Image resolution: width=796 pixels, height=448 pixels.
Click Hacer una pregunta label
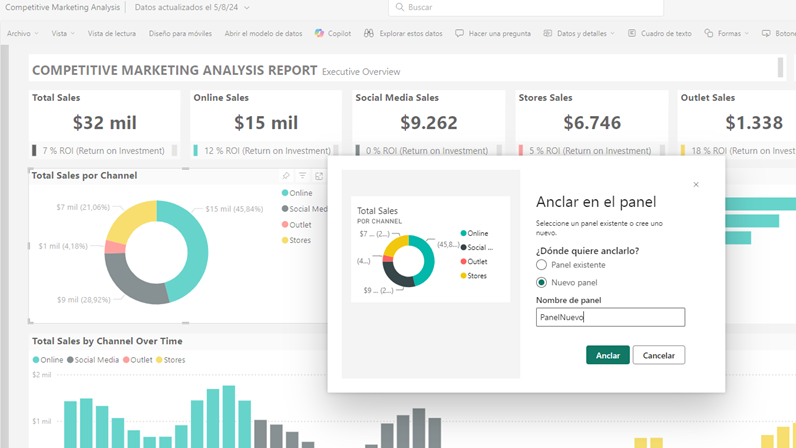point(500,33)
